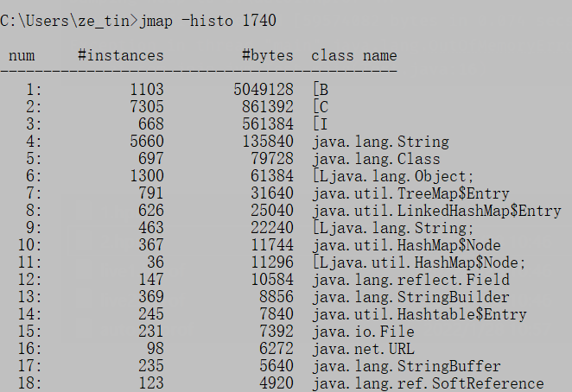This screenshot has height=392, width=572.
Task: Click the instance count 367
Action: tap(151, 244)
